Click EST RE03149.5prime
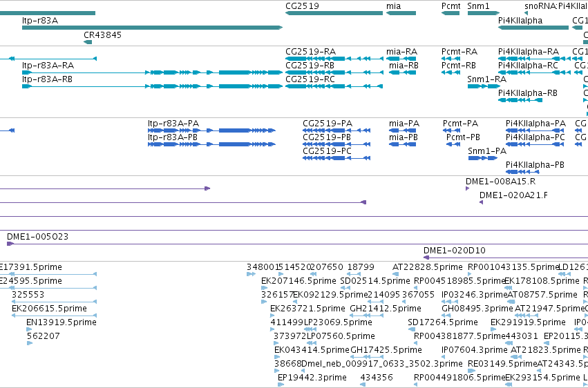The image size is (588, 388). (471, 371)
